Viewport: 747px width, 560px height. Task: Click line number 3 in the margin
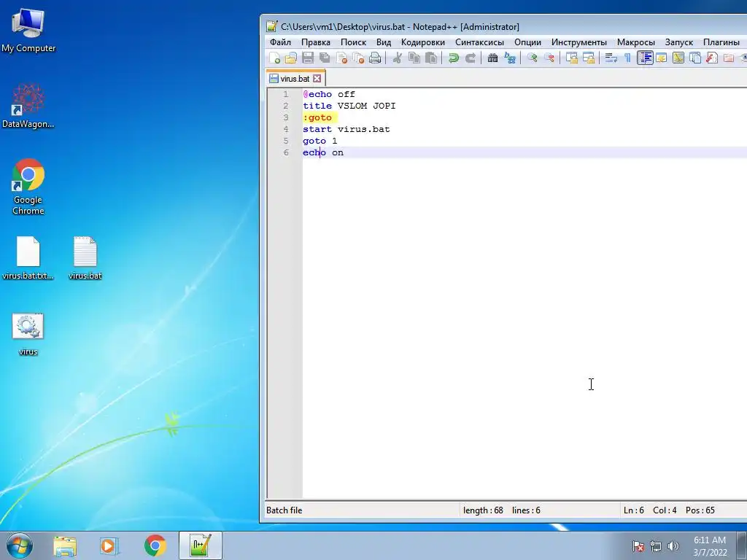[286, 117]
